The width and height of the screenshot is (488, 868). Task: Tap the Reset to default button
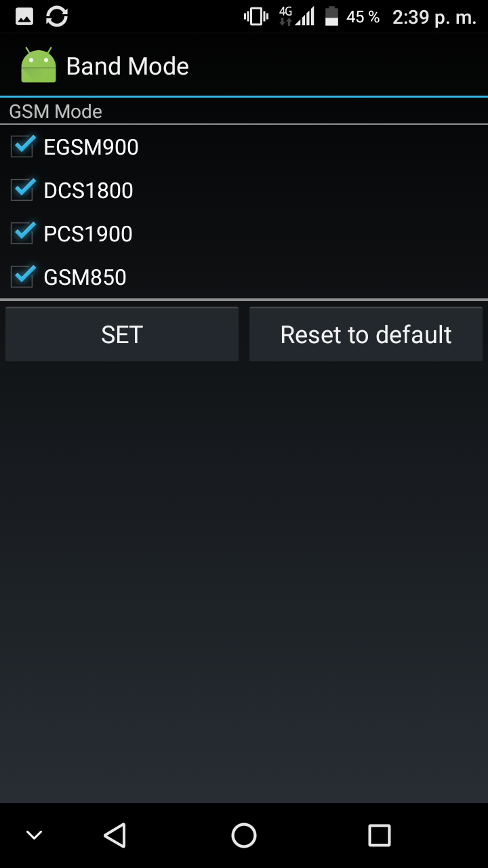pyautogui.click(x=366, y=334)
